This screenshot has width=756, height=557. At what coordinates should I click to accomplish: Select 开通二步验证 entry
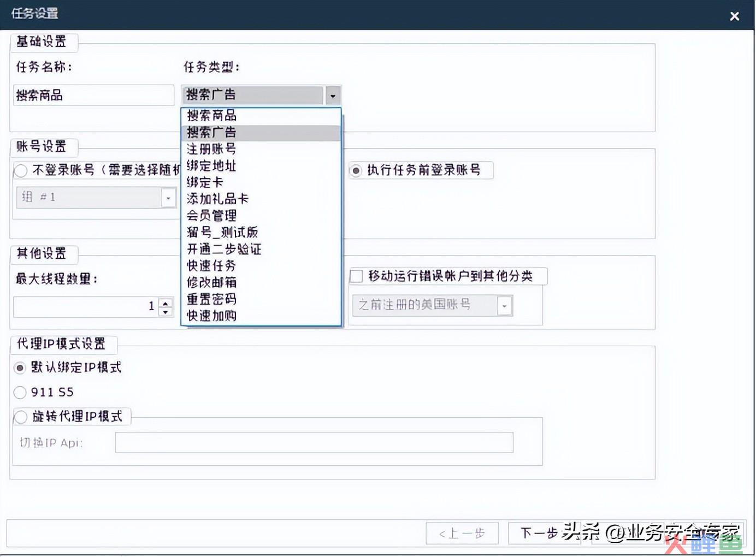261,249
